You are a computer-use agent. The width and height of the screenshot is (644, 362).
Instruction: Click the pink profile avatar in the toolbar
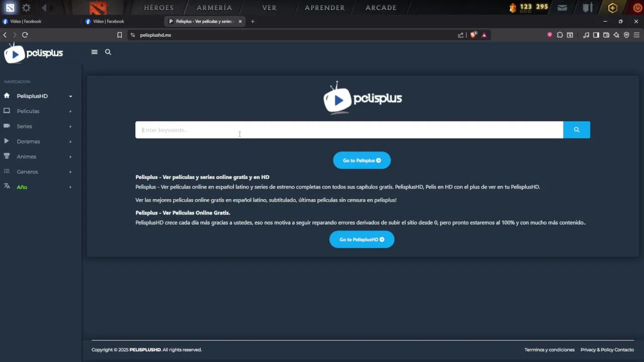coord(550,35)
